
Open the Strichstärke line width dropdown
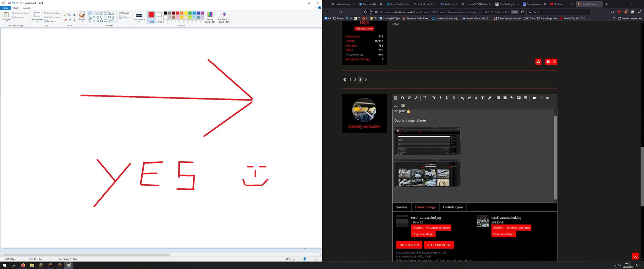(139, 16)
